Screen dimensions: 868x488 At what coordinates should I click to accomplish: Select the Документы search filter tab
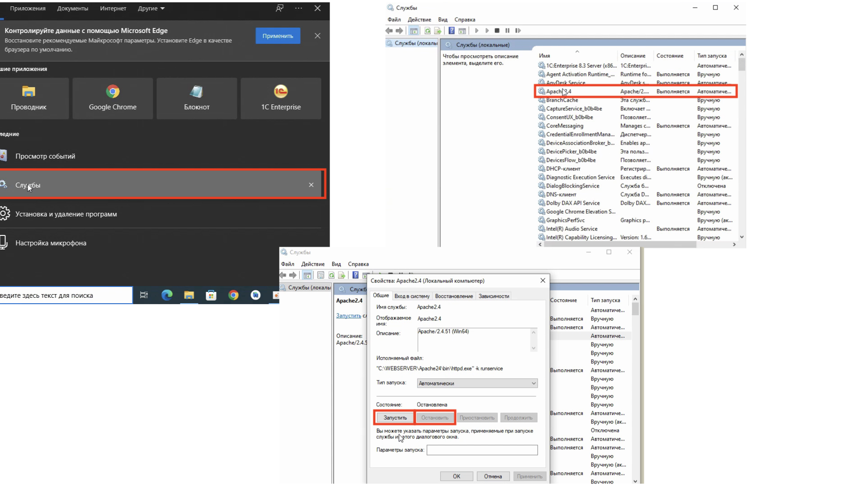point(72,8)
